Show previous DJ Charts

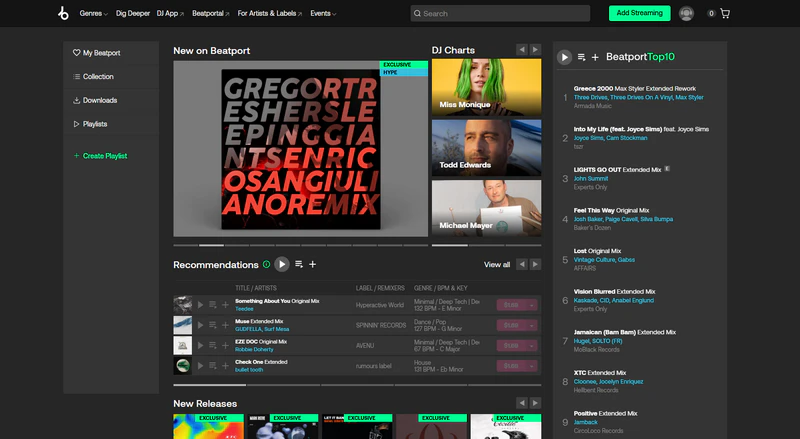click(521, 50)
